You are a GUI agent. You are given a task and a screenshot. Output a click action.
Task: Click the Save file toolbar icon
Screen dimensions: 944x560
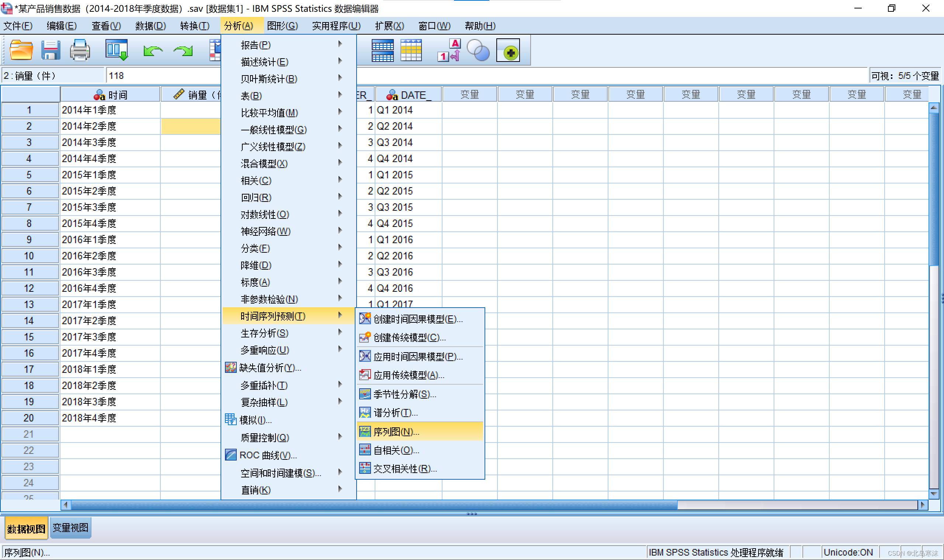51,50
